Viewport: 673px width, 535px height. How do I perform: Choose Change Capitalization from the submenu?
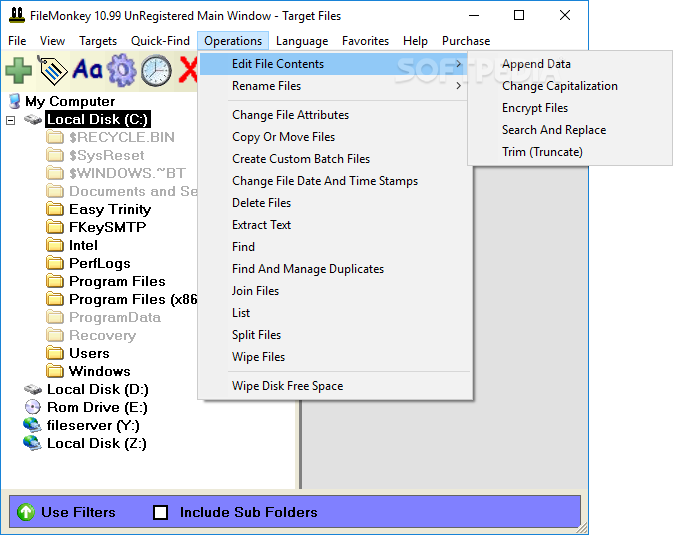[570, 86]
